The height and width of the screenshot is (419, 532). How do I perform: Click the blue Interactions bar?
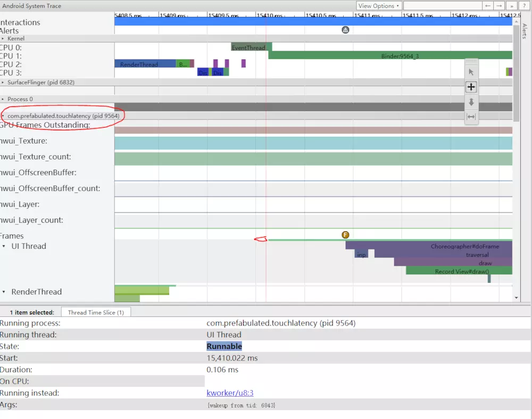[x=313, y=22]
